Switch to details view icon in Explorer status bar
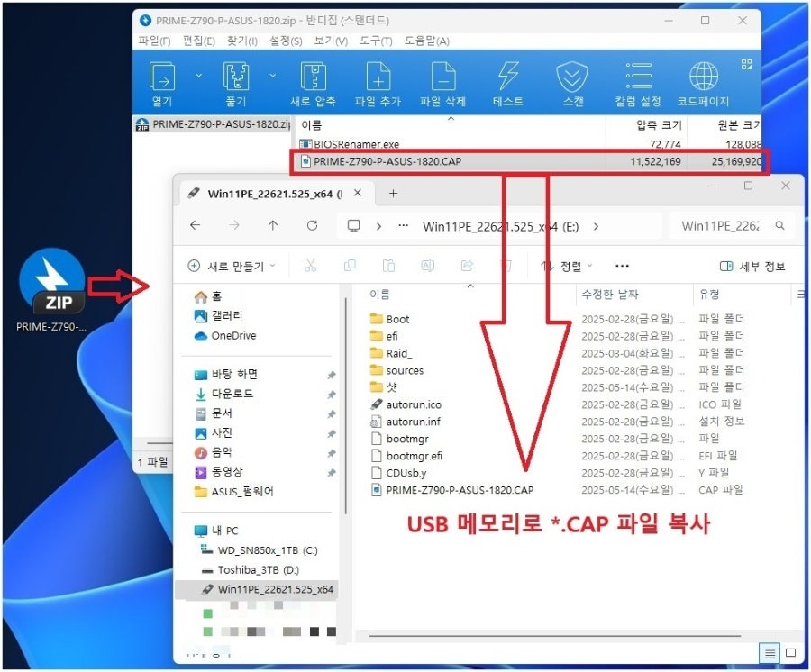 tap(770, 654)
